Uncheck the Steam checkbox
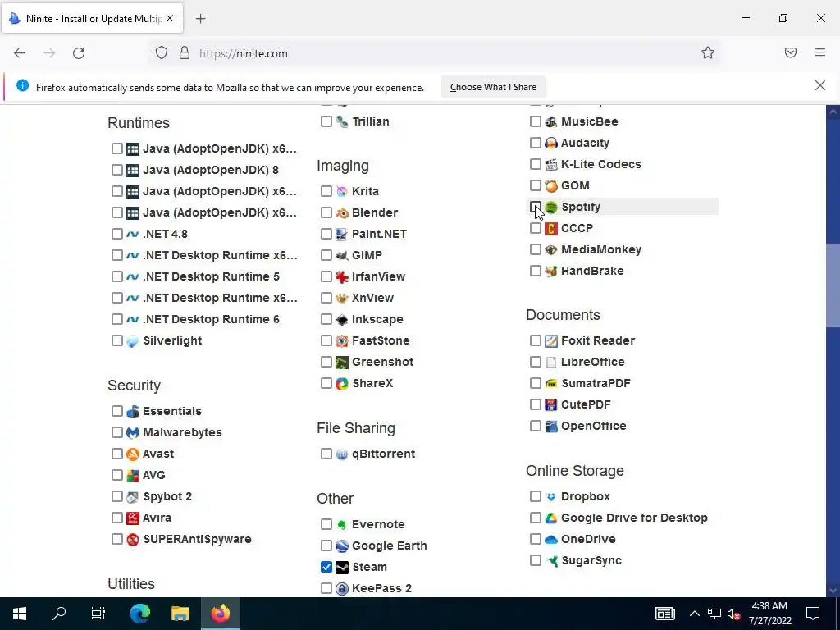Image resolution: width=840 pixels, height=630 pixels. (326, 567)
